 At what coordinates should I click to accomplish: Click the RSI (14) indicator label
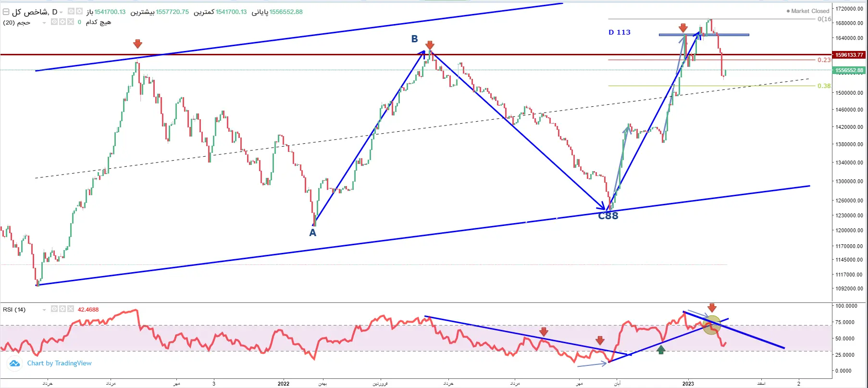[x=14, y=310]
